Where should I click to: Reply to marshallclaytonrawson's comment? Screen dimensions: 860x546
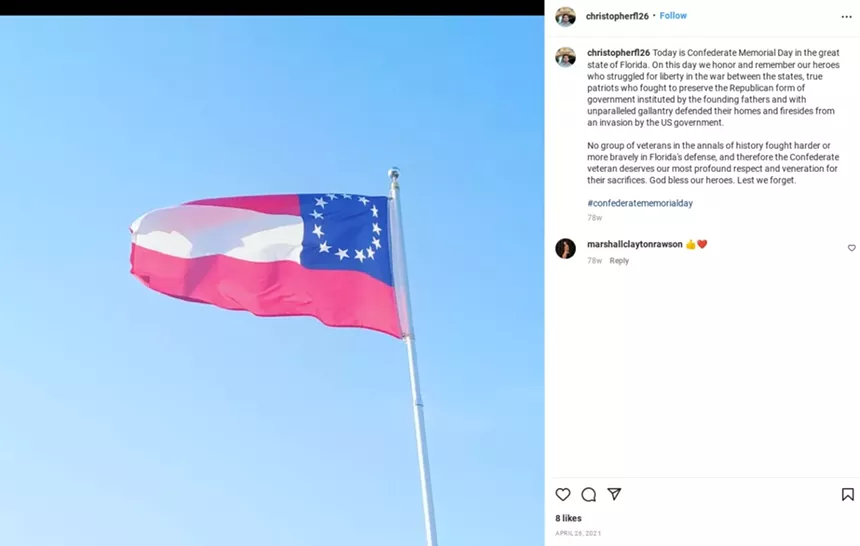[x=619, y=261]
